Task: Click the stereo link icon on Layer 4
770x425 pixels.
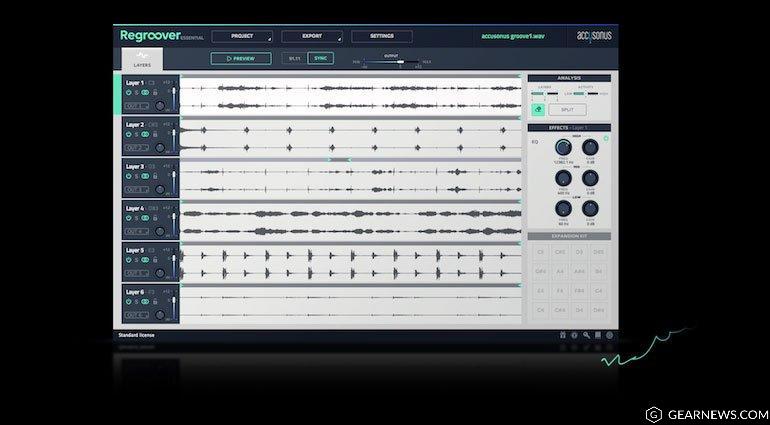Action: coord(145,218)
